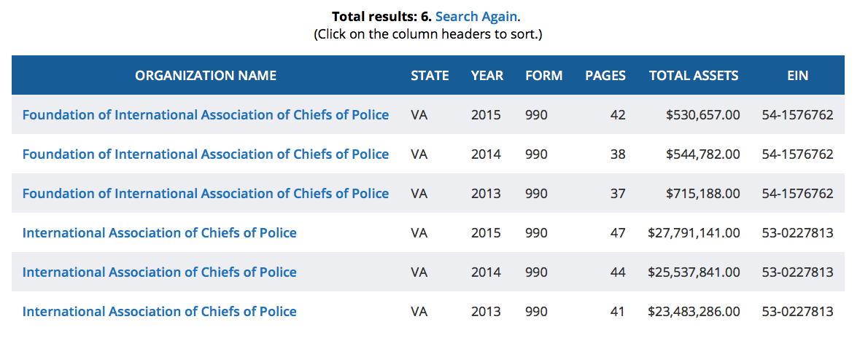The height and width of the screenshot is (354, 868).
Task: Open Foundation of IACP 2013 filing
Action: point(206,193)
